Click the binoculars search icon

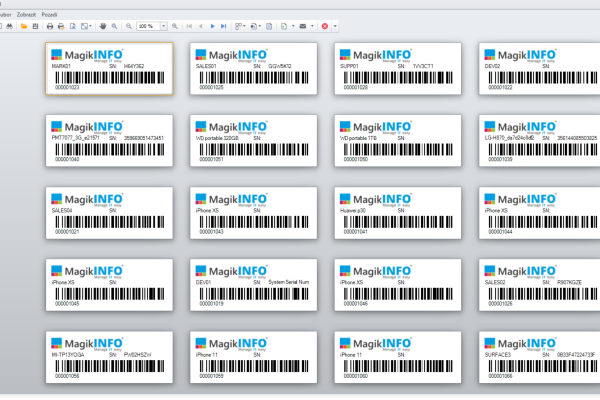tap(10, 26)
